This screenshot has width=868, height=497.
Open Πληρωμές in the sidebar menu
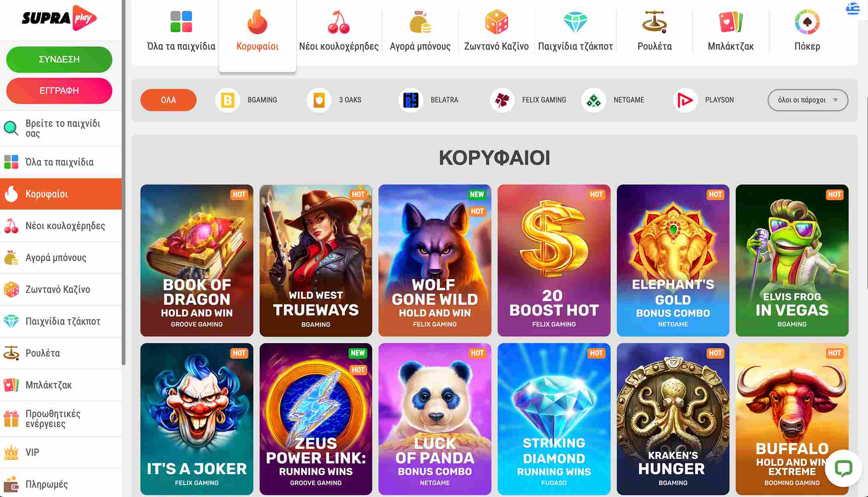point(61,484)
